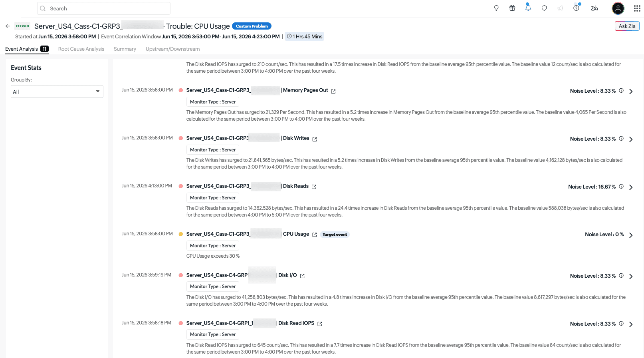Expand the Disk Read IOPS event chevron
644x358 pixels.
coord(631,324)
